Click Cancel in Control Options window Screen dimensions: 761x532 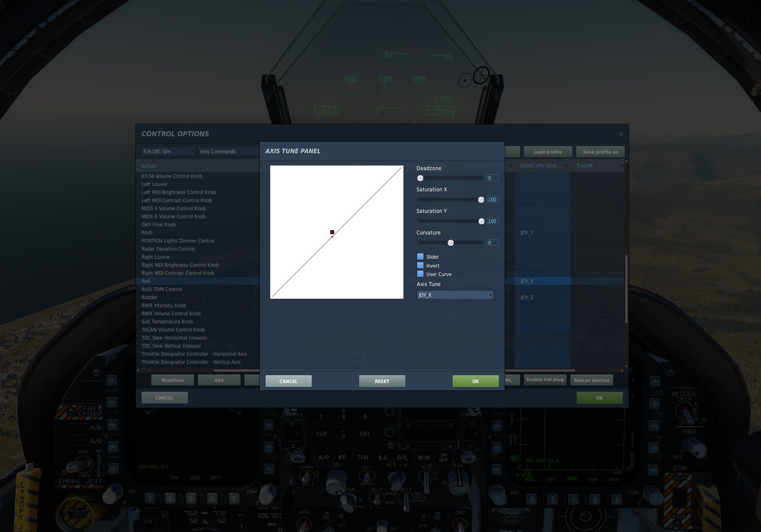pos(164,398)
